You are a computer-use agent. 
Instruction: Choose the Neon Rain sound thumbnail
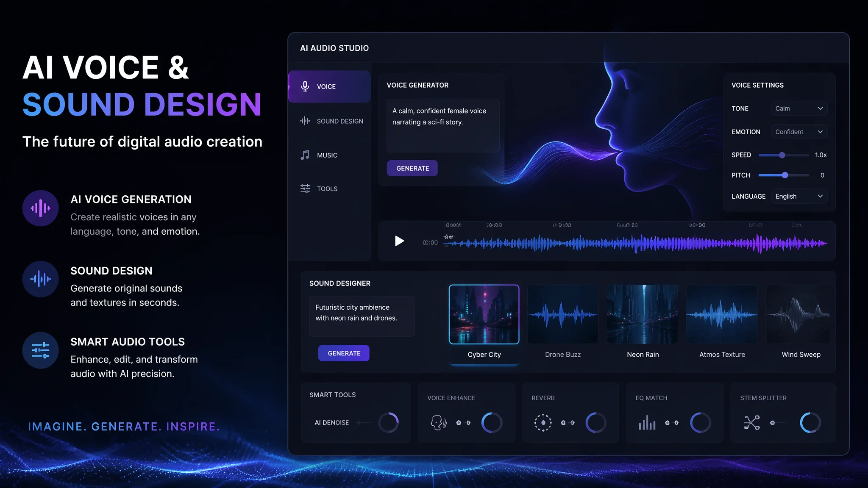pos(643,314)
